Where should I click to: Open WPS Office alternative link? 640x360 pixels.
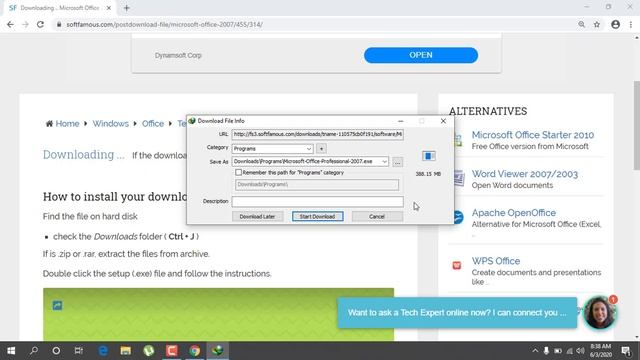(x=496, y=261)
